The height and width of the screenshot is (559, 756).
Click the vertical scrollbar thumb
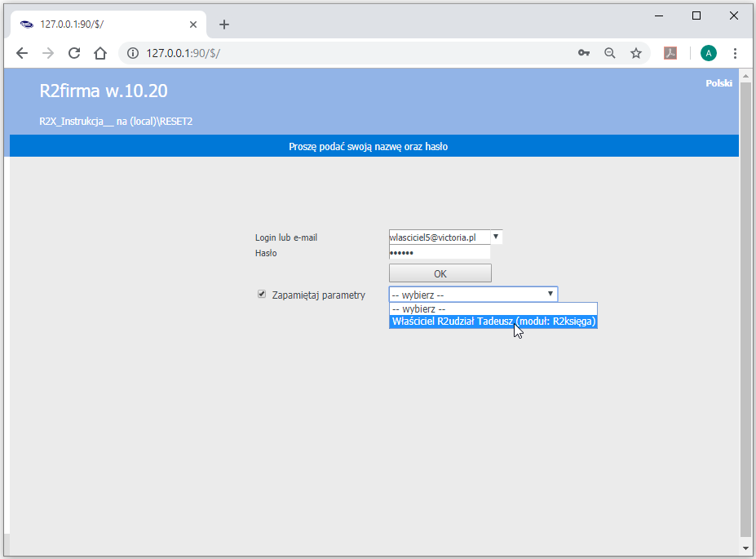(745, 308)
